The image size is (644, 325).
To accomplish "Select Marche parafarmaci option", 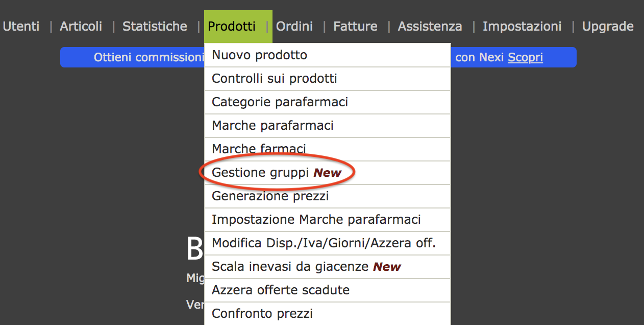I will tap(273, 125).
